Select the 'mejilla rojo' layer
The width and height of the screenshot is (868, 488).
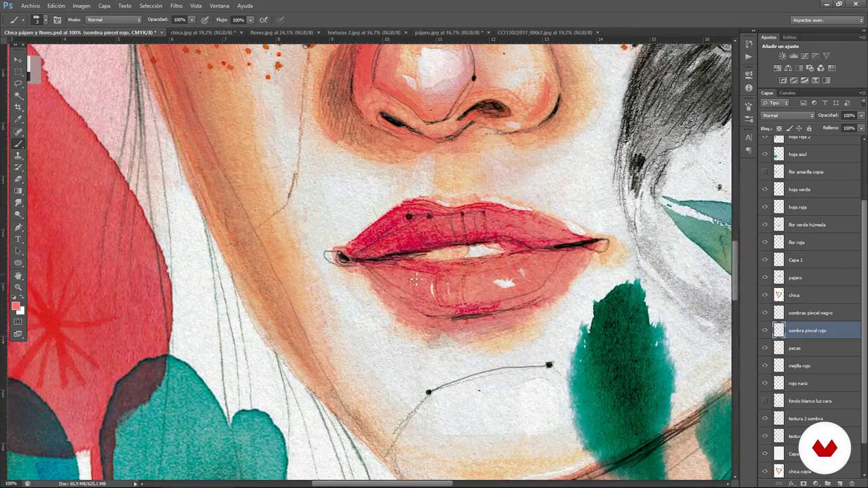(810, 366)
